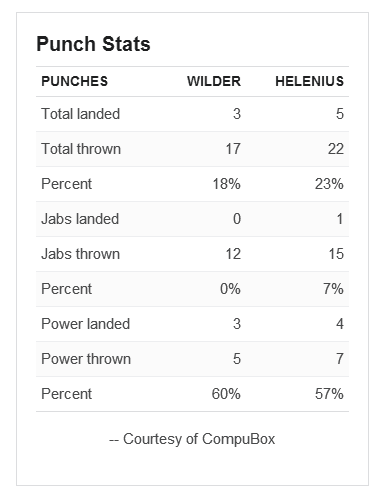Select Wilder's 18% total percent cell
Viewport: 386px width, 490px height.
(x=227, y=184)
